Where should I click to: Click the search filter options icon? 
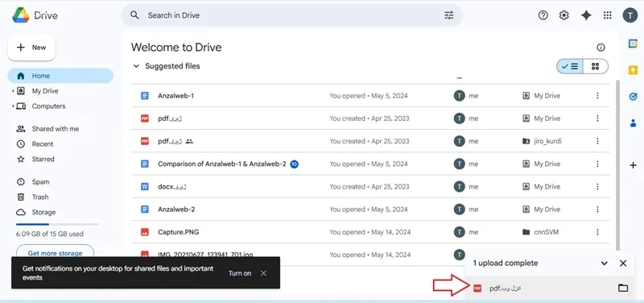coord(449,15)
